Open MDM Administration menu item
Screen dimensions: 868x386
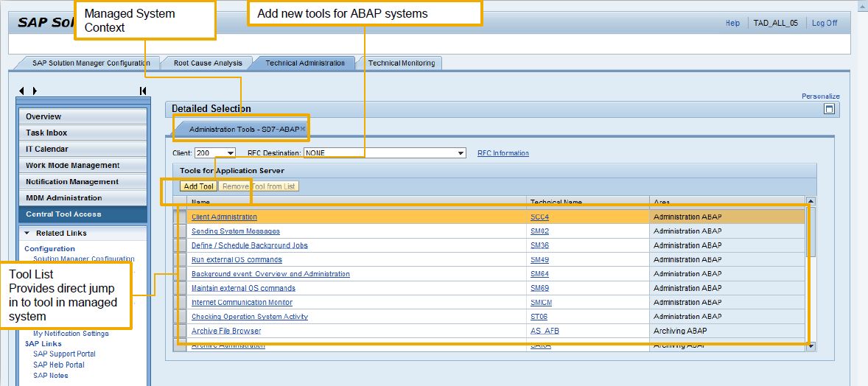(83, 197)
